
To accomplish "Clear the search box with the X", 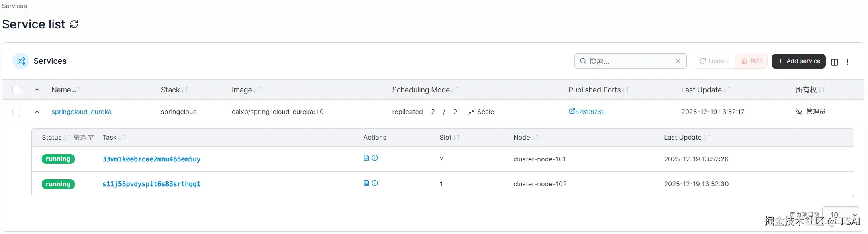I will pyautogui.click(x=678, y=61).
